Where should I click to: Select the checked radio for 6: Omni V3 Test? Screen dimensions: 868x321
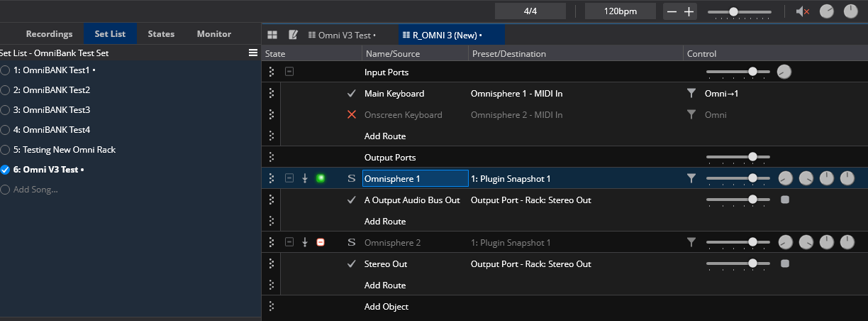tap(5, 170)
